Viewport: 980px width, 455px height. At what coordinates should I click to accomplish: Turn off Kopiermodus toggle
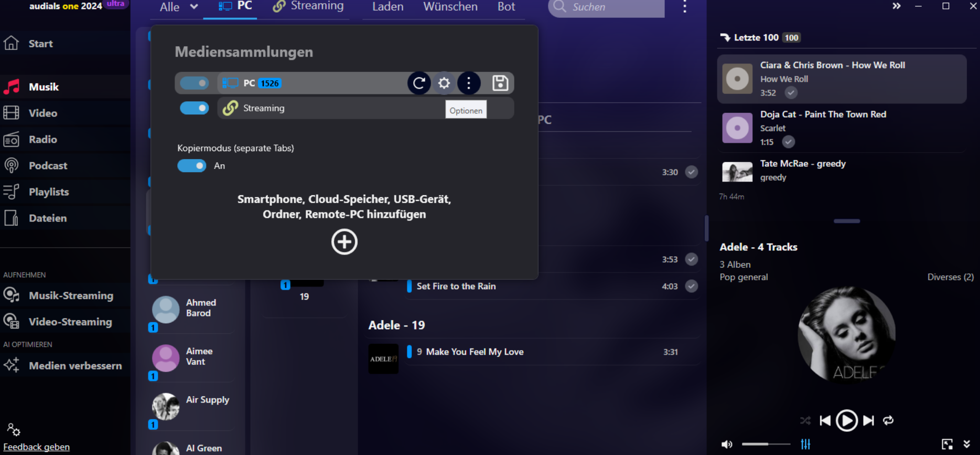tap(192, 166)
